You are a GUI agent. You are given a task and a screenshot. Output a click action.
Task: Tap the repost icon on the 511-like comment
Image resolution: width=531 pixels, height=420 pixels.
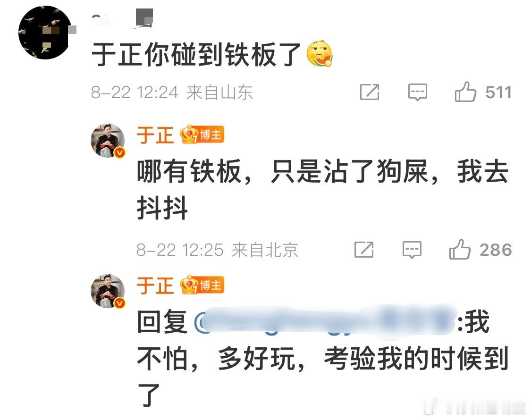coord(370,92)
